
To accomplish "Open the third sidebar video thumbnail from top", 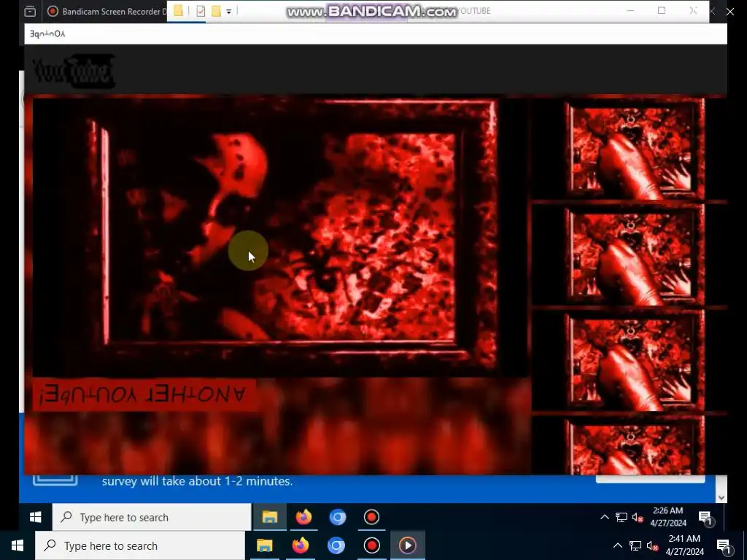I will [x=634, y=362].
